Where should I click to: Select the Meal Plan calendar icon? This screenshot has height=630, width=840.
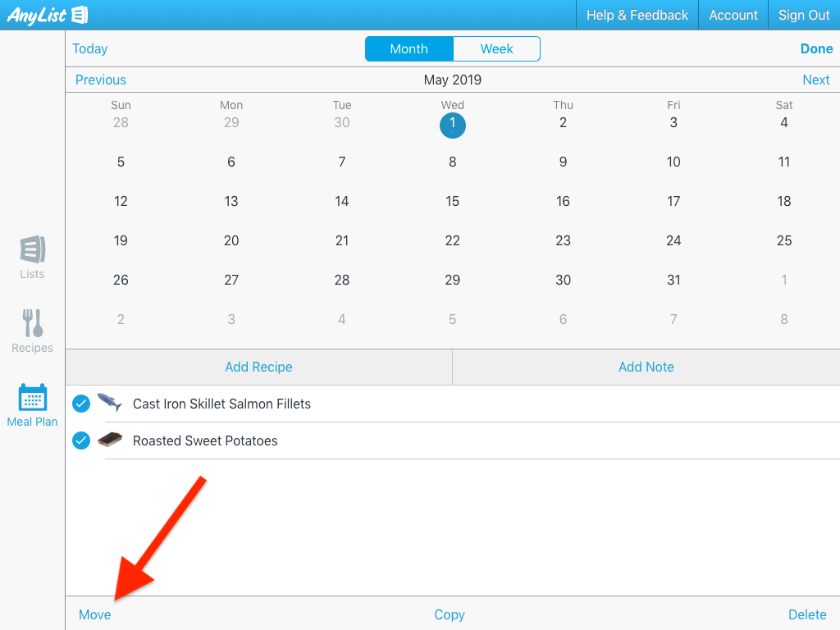[x=32, y=397]
